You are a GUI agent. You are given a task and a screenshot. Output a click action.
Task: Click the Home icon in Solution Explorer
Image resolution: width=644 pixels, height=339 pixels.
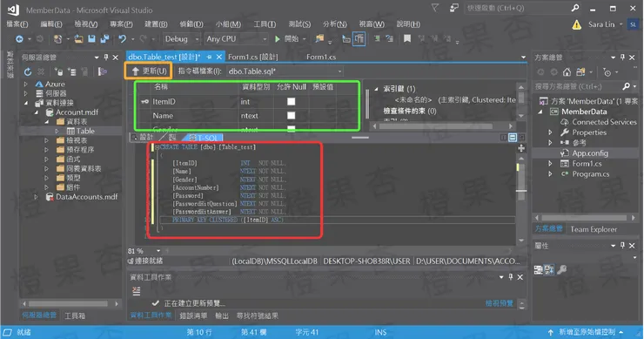pyautogui.click(x=567, y=72)
